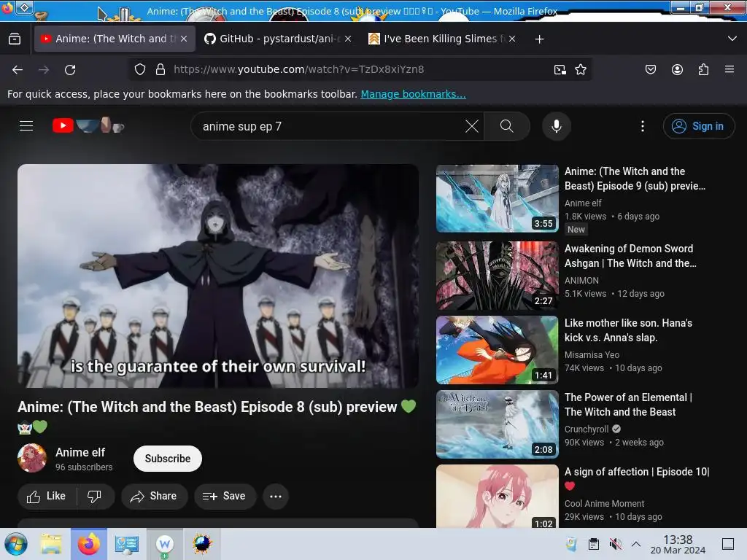Screen dimensions: 747x560
Task: Click Firefox icon in taskbar
Action: point(88,544)
